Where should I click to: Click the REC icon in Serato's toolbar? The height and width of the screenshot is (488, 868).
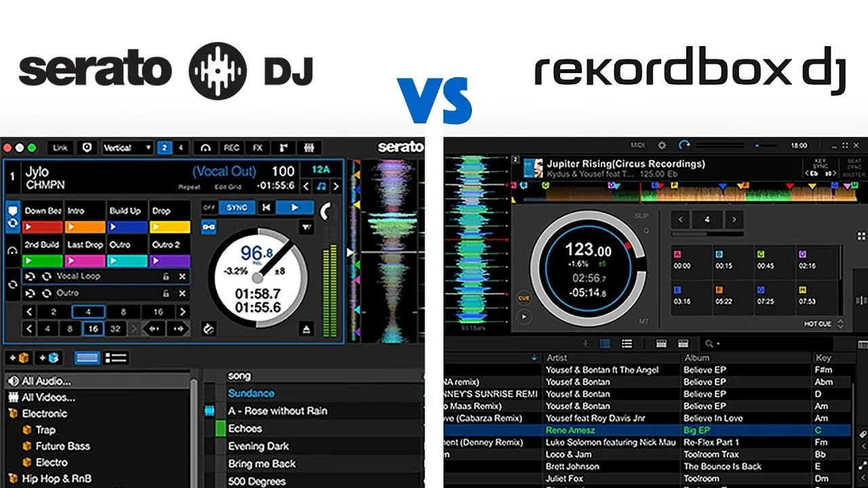point(232,148)
